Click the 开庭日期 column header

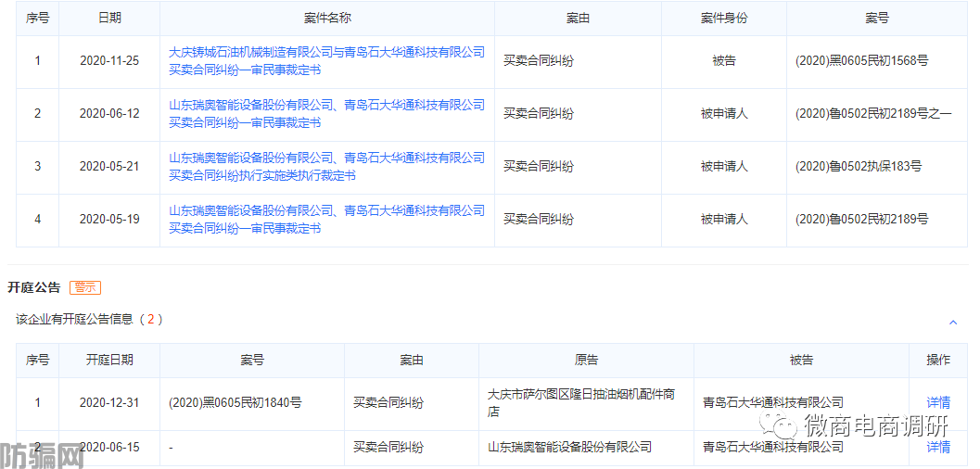[109, 361]
